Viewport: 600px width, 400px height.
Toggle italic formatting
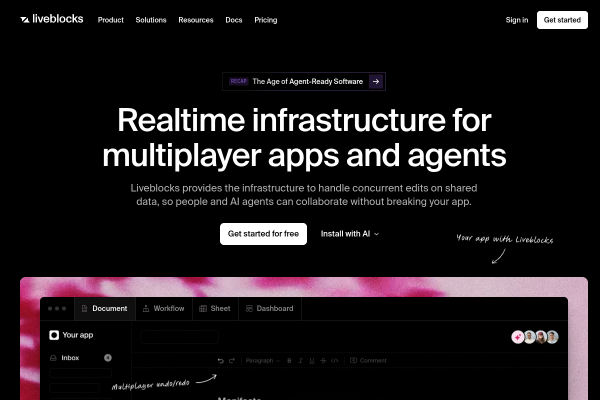coord(300,361)
